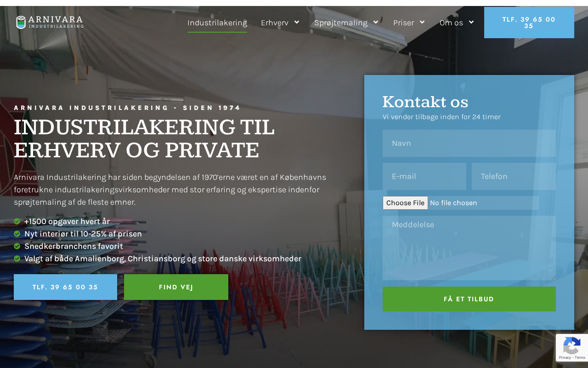Open the Industrilakering menu item

click(x=217, y=23)
